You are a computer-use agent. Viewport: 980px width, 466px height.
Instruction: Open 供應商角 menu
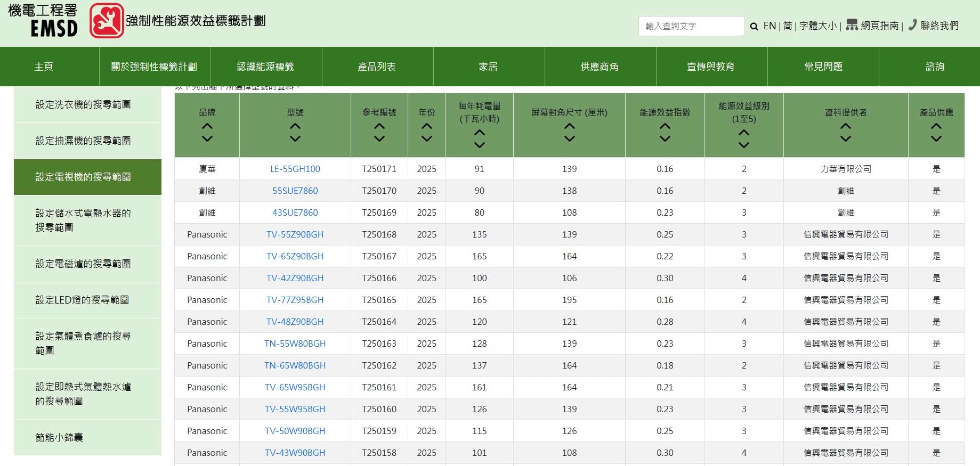point(600,67)
